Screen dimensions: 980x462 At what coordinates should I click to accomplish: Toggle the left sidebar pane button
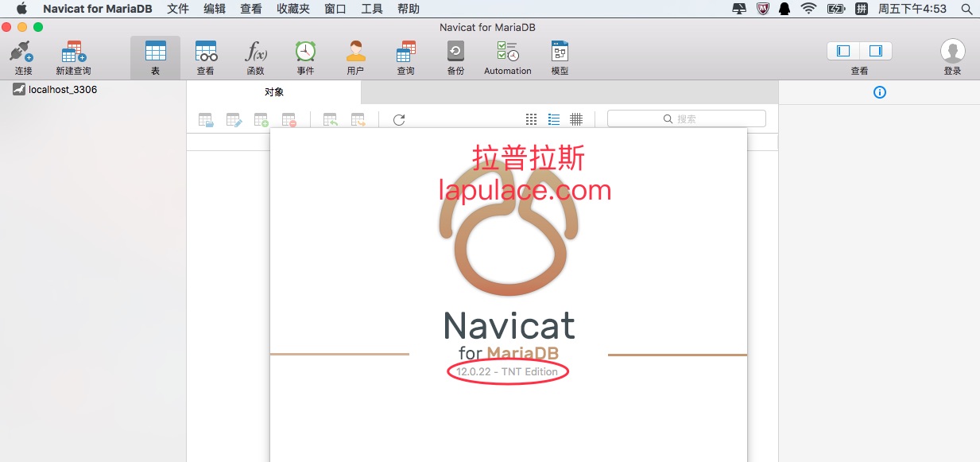pos(843,51)
